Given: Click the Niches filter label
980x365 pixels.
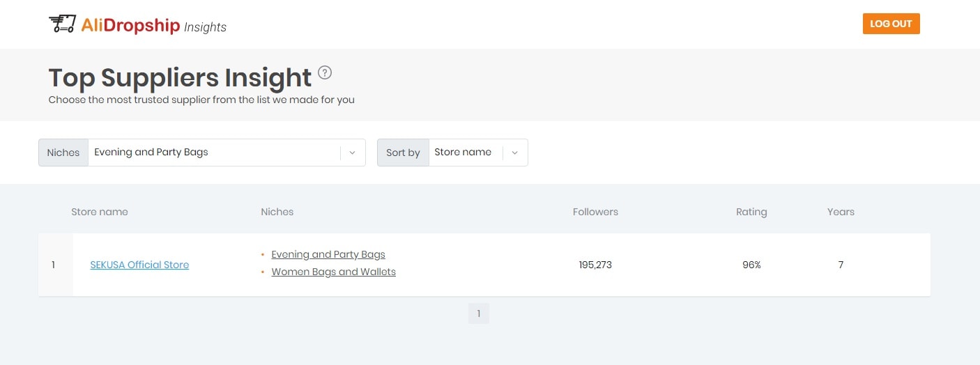Looking at the screenshot, I should [x=63, y=153].
